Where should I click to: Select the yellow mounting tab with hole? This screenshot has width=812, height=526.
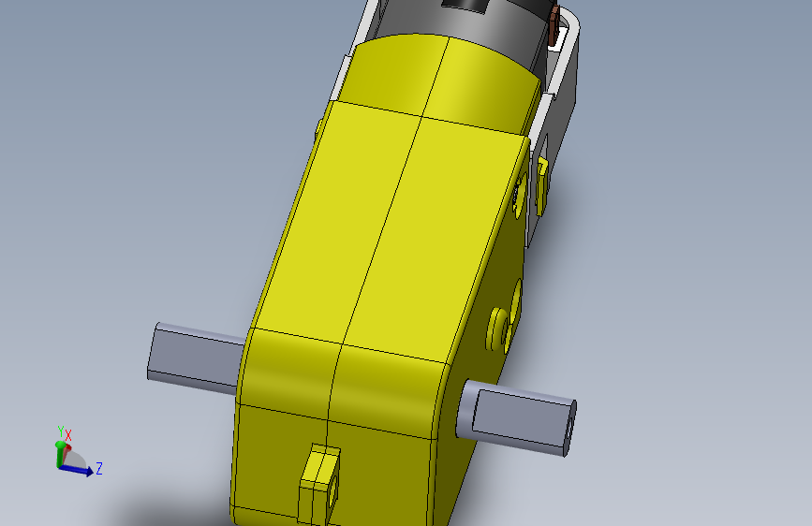[x=319, y=484]
